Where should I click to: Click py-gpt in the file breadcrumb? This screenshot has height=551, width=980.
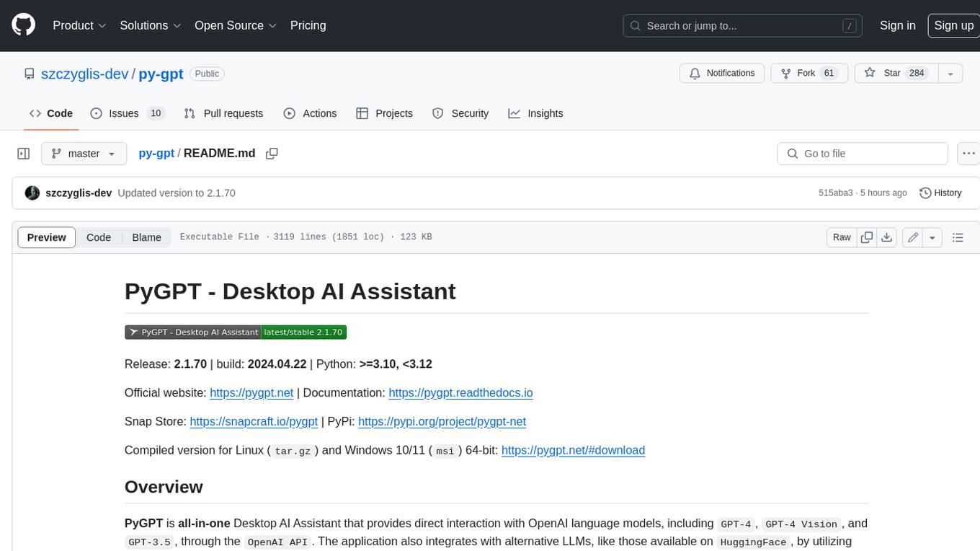click(156, 153)
